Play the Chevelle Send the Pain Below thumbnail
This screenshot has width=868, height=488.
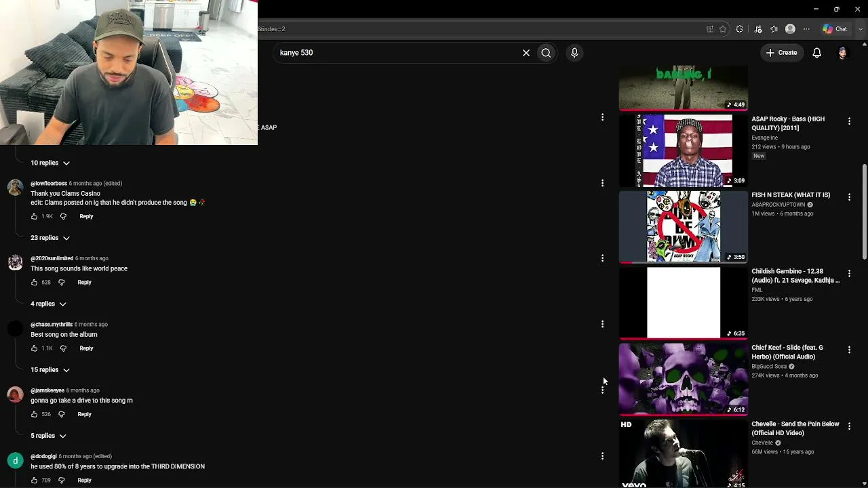[684, 453]
